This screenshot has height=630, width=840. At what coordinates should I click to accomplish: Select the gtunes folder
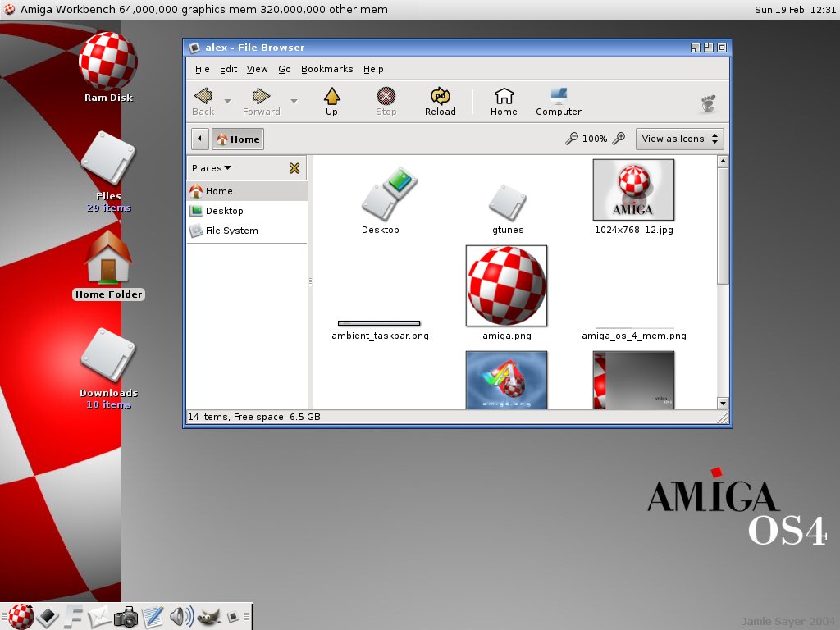pyautogui.click(x=507, y=209)
